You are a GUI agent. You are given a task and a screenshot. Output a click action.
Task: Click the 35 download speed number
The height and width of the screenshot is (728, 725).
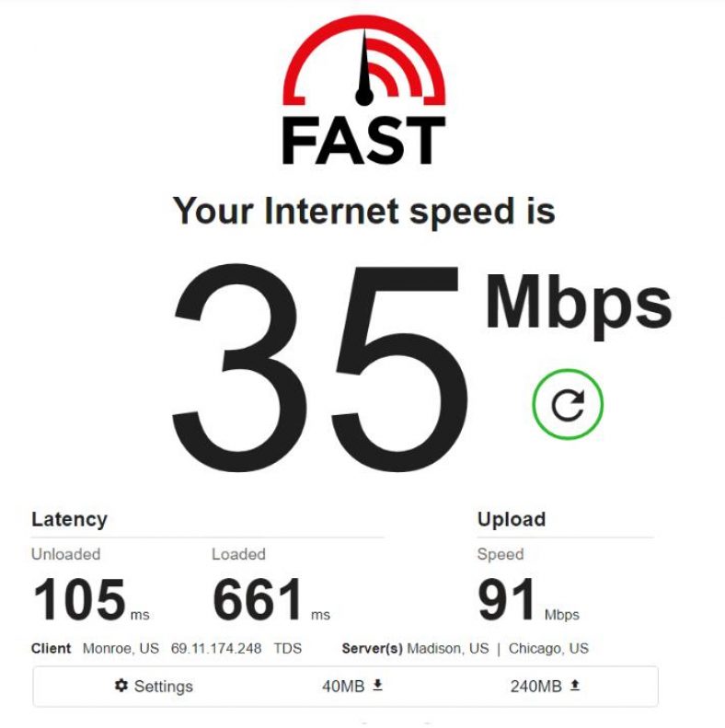click(x=320, y=368)
